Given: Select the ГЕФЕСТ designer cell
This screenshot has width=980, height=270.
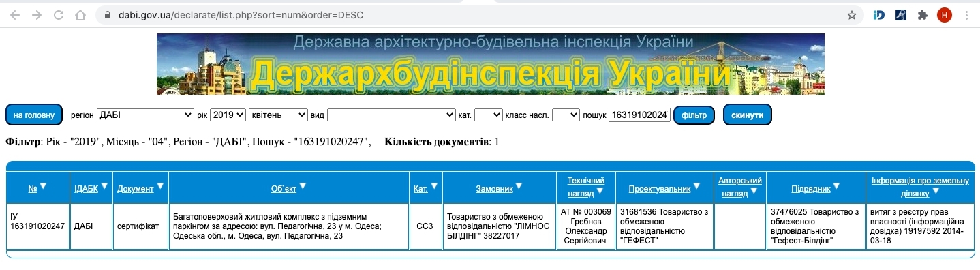Looking at the screenshot, I should tap(664, 226).
